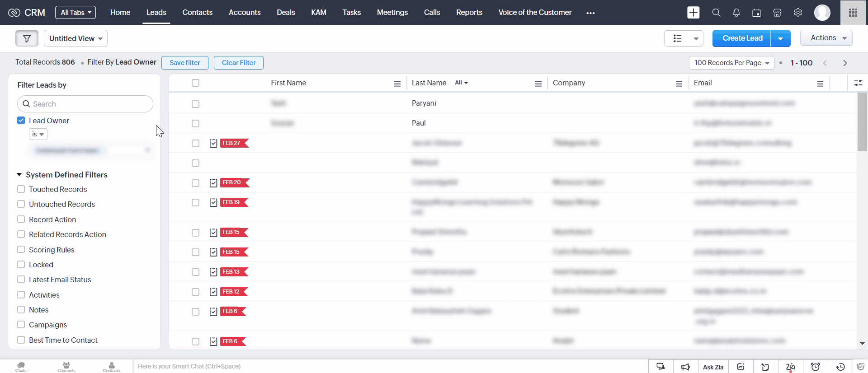Open Ask Zia assistant
Screen dimensions: 868x373
713,367
